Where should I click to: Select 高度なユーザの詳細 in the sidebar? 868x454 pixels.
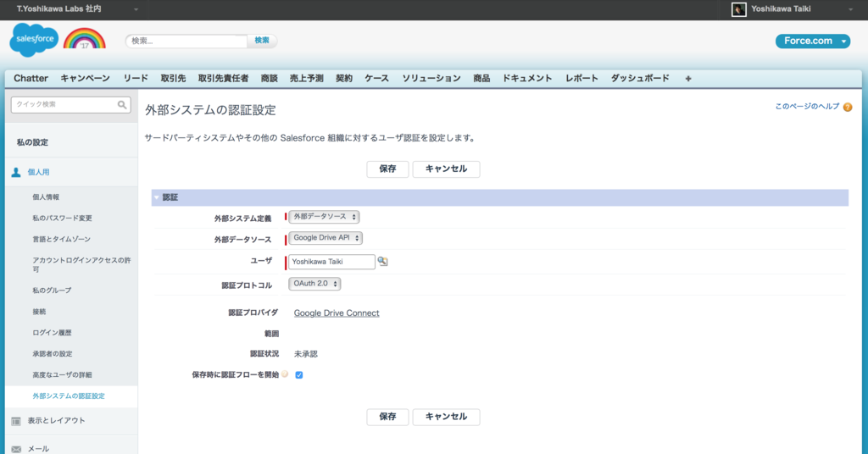tap(62, 375)
